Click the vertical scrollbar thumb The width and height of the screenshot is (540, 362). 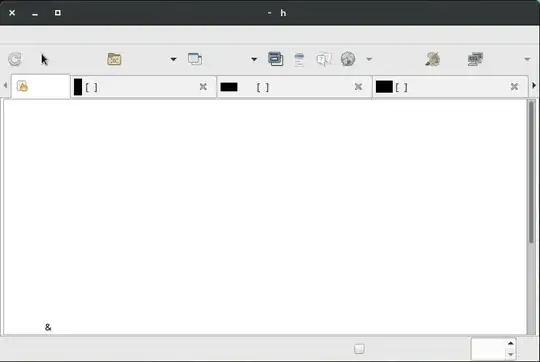[532, 172]
